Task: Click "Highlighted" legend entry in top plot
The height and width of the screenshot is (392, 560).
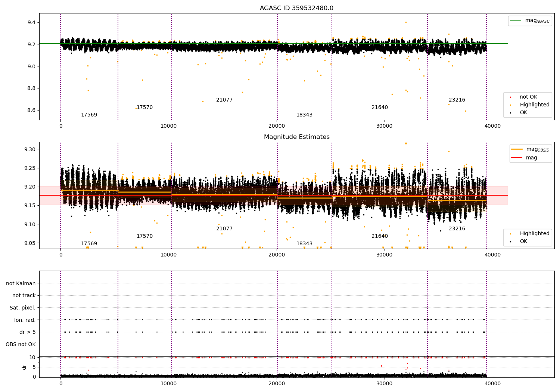Action: (534, 105)
